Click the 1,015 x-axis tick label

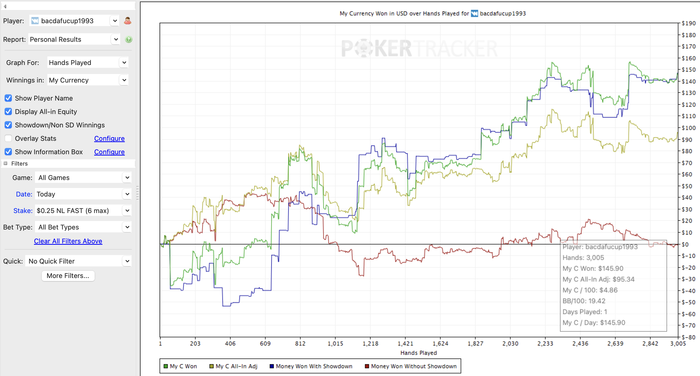tap(335, 343)
